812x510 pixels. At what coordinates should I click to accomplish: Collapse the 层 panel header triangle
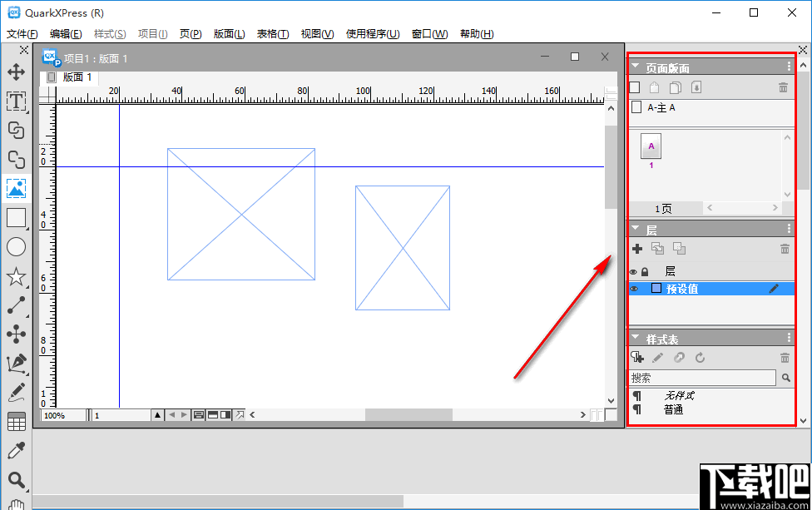coord(636,227)
